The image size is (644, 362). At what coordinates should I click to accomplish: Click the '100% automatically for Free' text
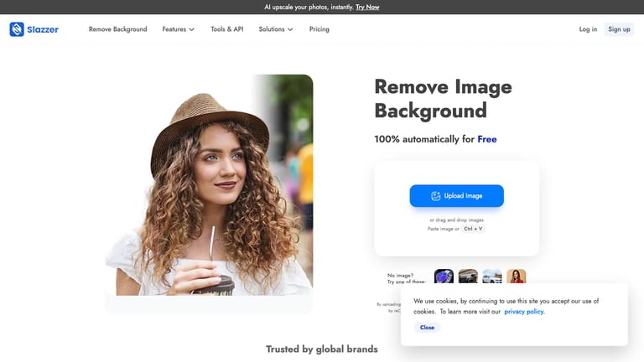pos(435,139)
